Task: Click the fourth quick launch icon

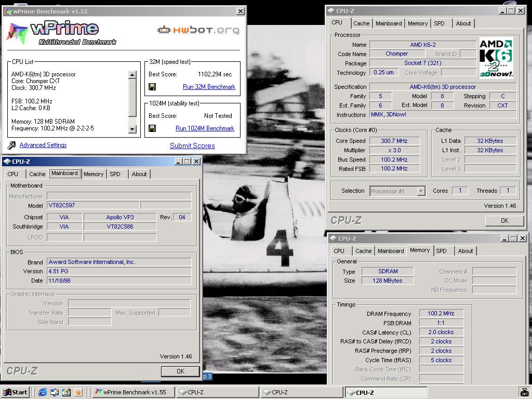Action: click(x=78, y=392)
